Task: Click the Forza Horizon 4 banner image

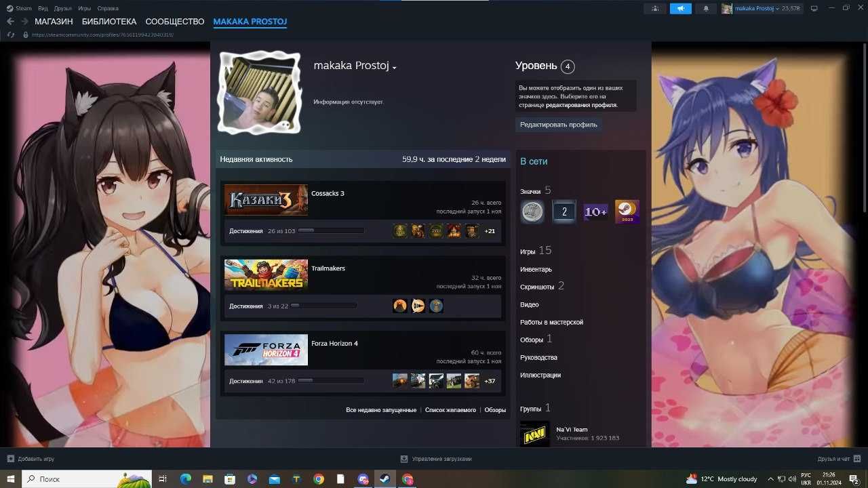Action: click(x=266, y=350)
